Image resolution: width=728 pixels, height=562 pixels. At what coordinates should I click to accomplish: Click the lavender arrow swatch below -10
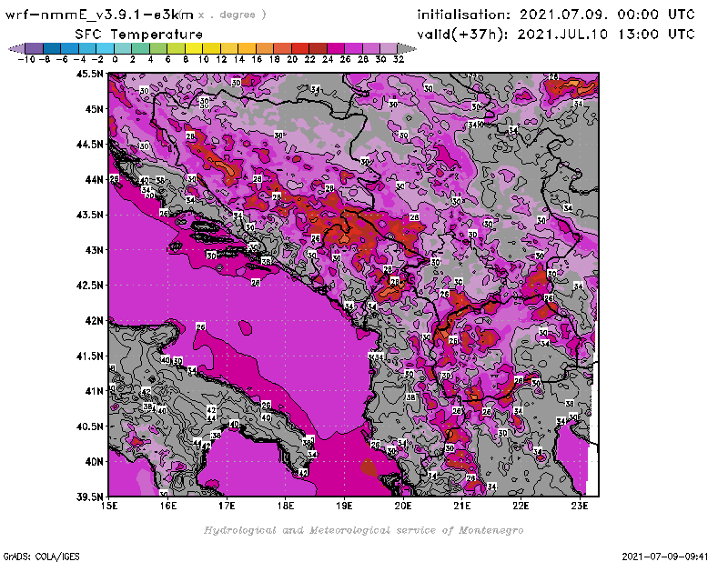point(17,48)
